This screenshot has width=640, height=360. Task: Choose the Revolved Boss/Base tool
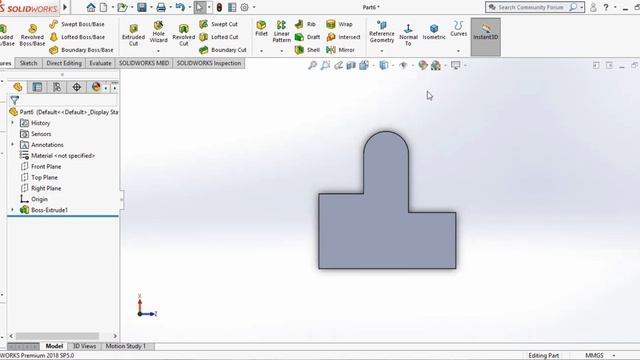[32, 34]
